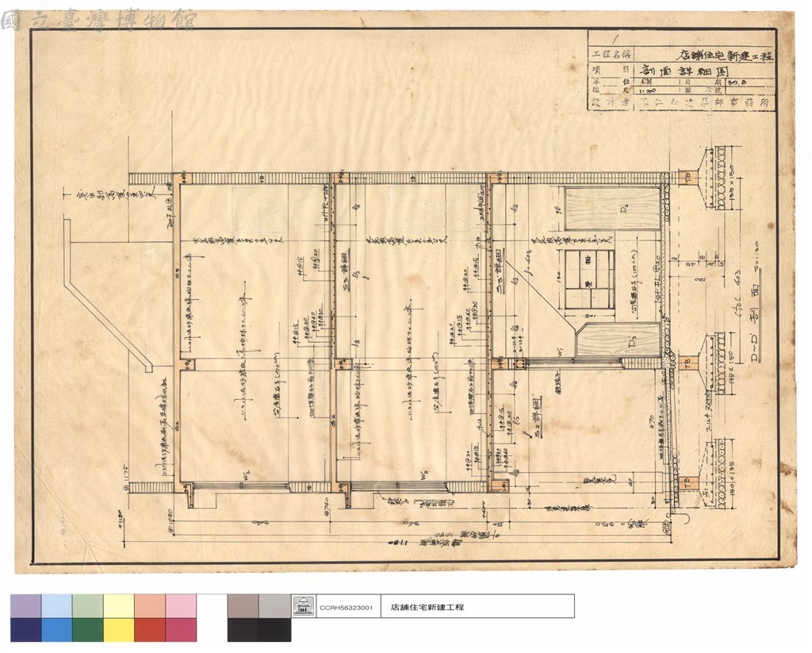Click catalog number CCRH56323001
Viewport: 812px width, 653px height.
tap(347, 608)
